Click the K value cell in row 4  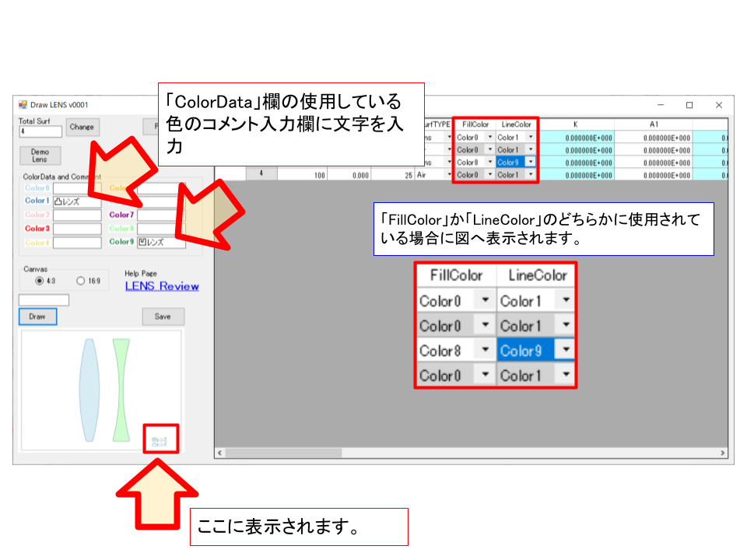click(x=576, y=175)
